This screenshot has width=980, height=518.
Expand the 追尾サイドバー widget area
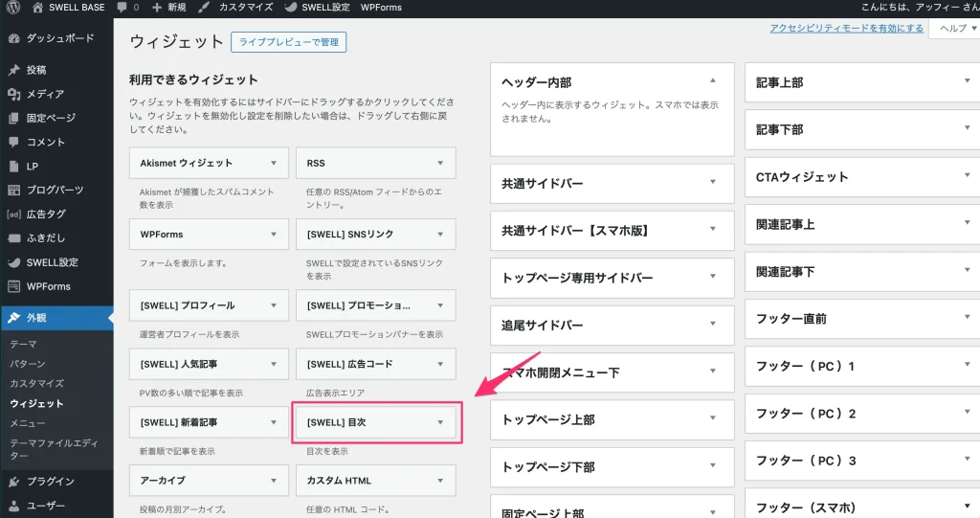pyautogui.click(x=712, y=324)
